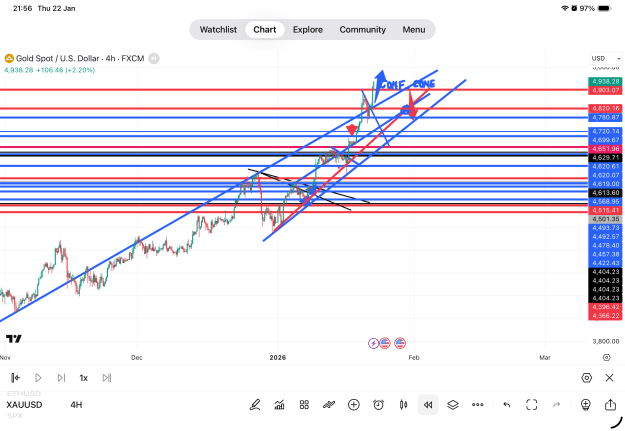Switch to the Watchlist tab

218,30
